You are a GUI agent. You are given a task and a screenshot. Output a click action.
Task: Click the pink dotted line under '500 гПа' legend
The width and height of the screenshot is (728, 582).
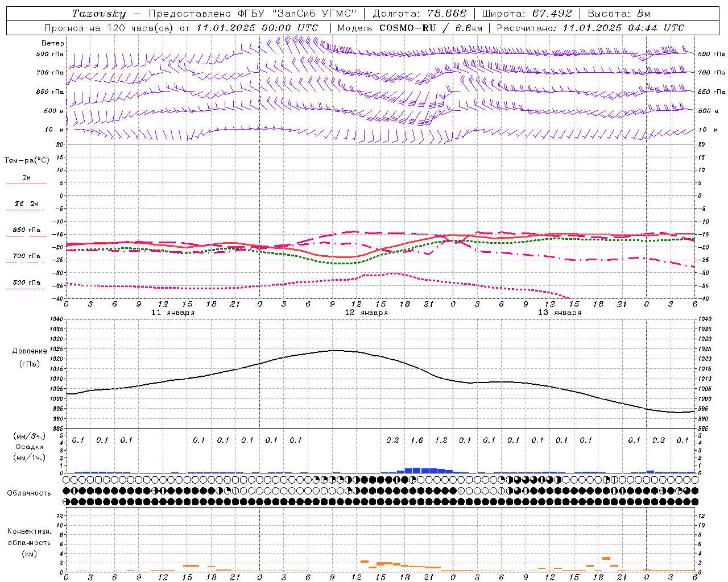coord(26,289)
